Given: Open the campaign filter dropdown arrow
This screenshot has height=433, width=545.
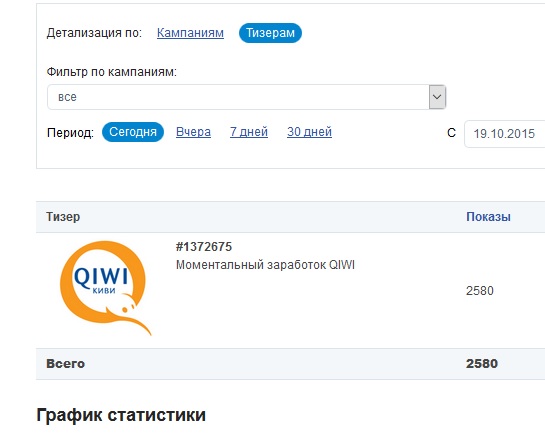Looking at the screenshot, I should pyautogui.click(x=437, y=97).
